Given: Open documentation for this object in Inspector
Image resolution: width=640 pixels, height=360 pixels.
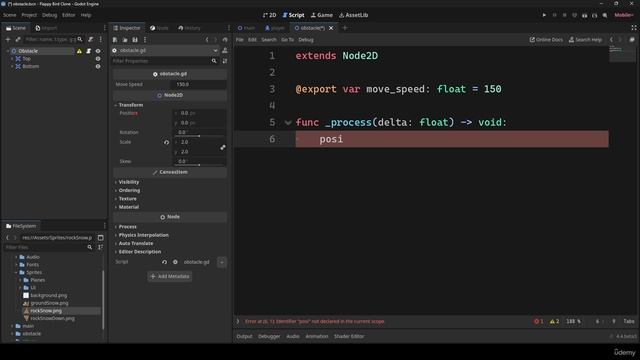Looking at the screenshot, I should coord(225,50).
